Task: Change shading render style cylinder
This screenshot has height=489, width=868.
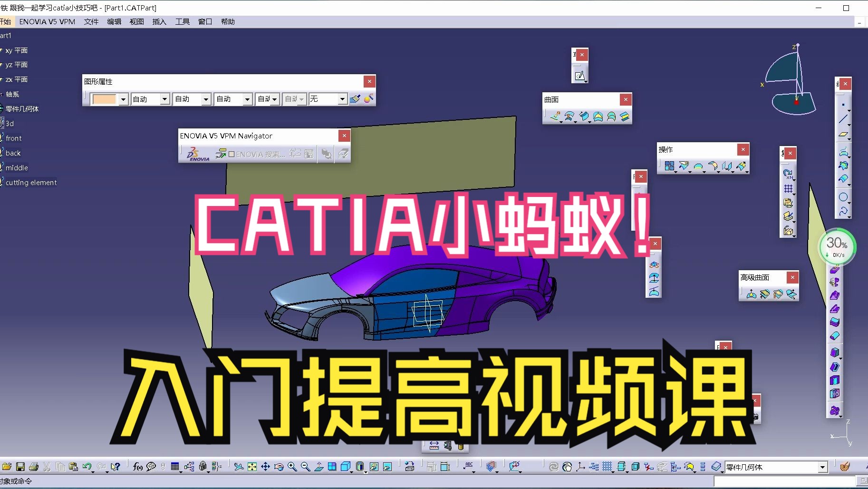Action: tap(360, 467)
